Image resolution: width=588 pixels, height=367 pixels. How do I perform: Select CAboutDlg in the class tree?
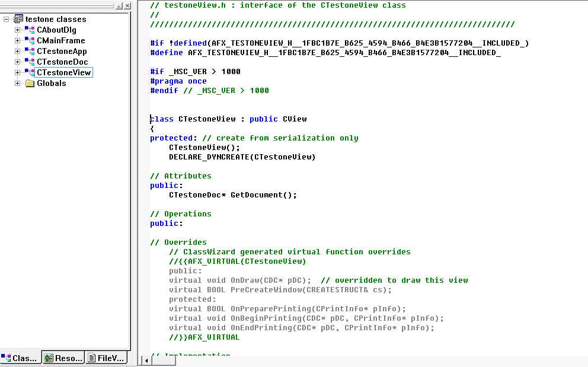point(56,30)
